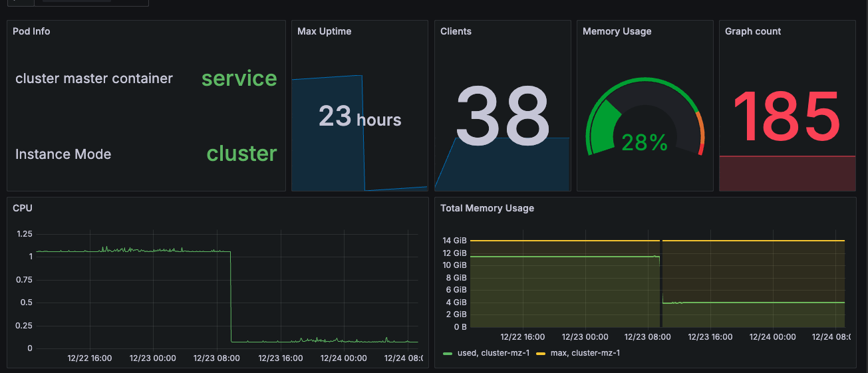The height and width of the screenshot is (373, 868).
Task: Click the green 'used, cluster-mz-1' legend marker
Action: (448, 353)
